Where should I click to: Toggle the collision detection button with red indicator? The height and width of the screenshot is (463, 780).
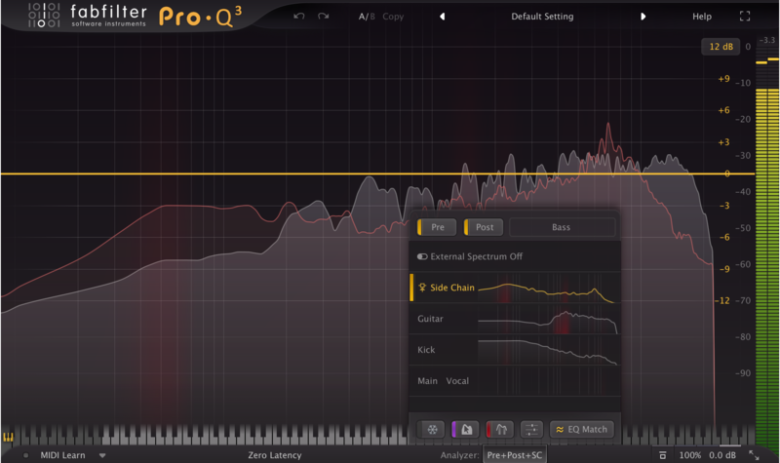500,430
